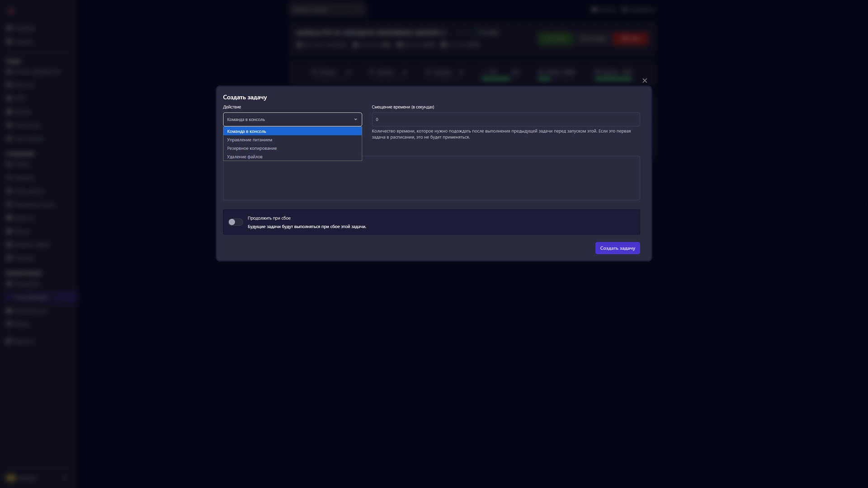Viewport: 868px width, 488px height.
Task: Click the blurred search box at the top
Action: coord(327,9)
